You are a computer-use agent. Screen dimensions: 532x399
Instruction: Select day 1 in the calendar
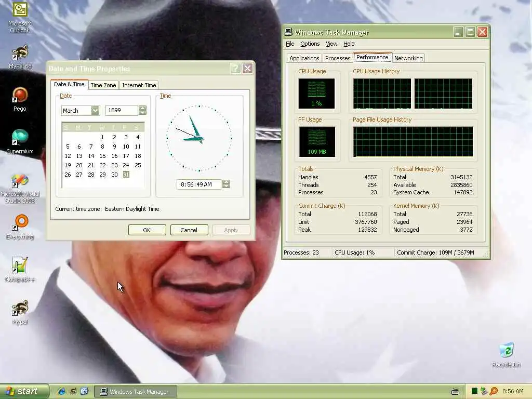(x=102, y=137)
